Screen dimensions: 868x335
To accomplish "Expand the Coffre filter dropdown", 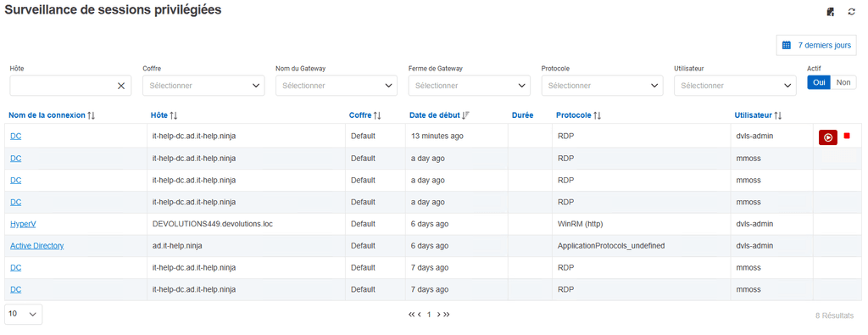I will coord(203,86).
